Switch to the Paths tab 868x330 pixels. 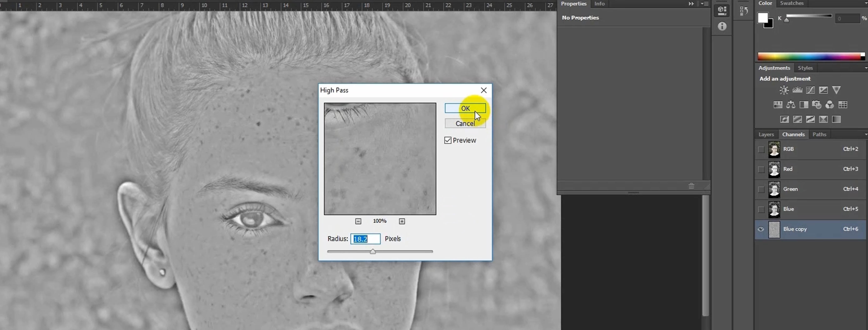point(819,134)
